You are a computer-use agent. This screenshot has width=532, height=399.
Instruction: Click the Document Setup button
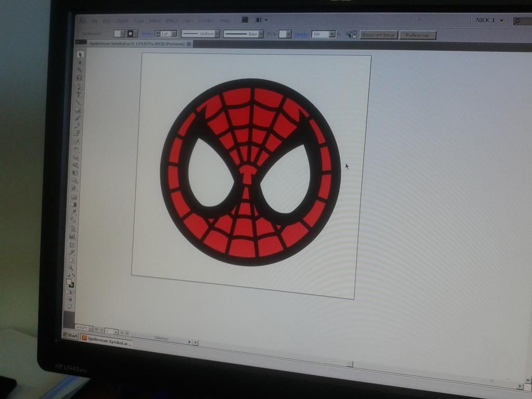pyautogui.click(x=378, y=35)
